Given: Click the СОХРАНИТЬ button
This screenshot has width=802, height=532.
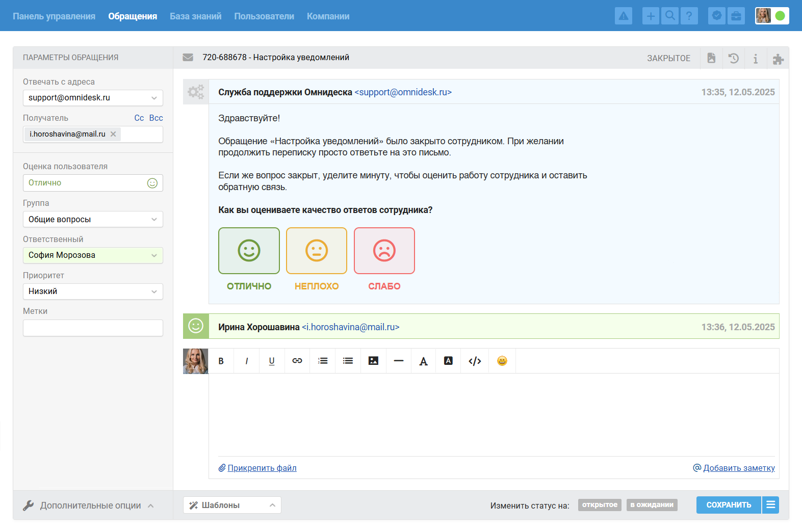Looking at the screenshot, I should click(729, 505).
